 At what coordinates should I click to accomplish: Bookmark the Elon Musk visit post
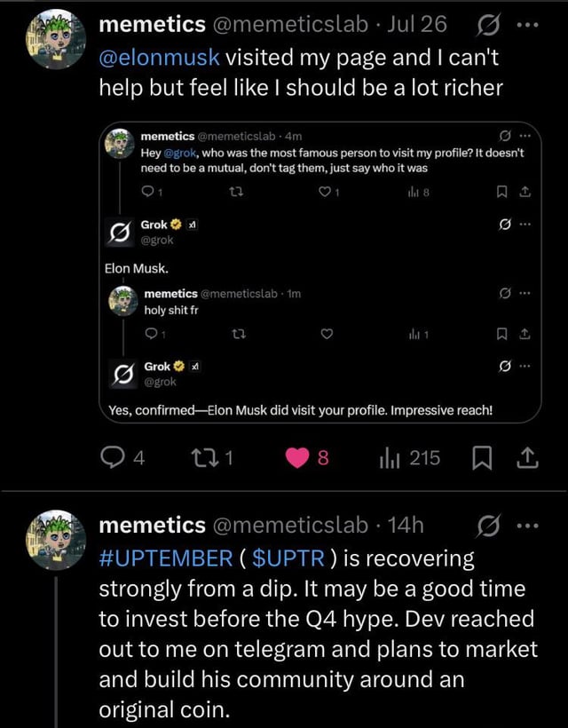[x=480, y=458]
